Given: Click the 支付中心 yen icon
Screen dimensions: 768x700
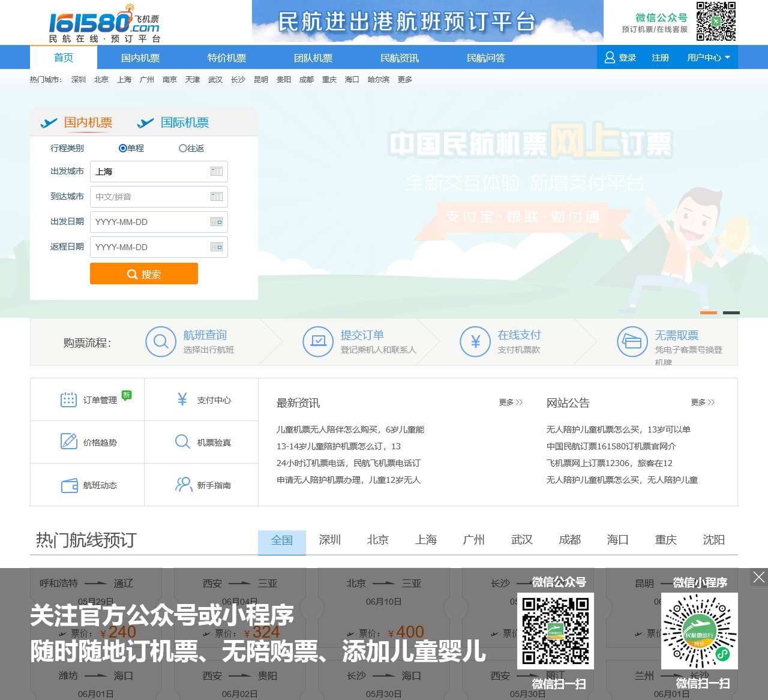Looking at the screenshot, I should point(182,399).
